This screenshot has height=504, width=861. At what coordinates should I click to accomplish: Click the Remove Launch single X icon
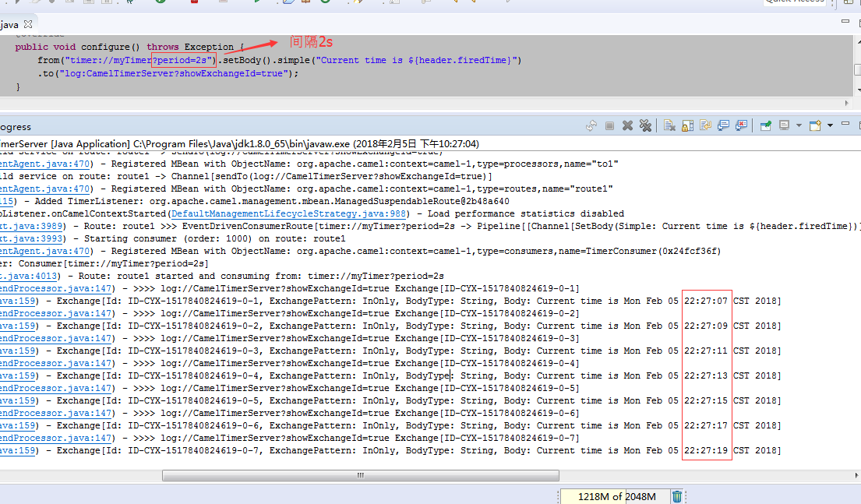[x=627, y=126]
